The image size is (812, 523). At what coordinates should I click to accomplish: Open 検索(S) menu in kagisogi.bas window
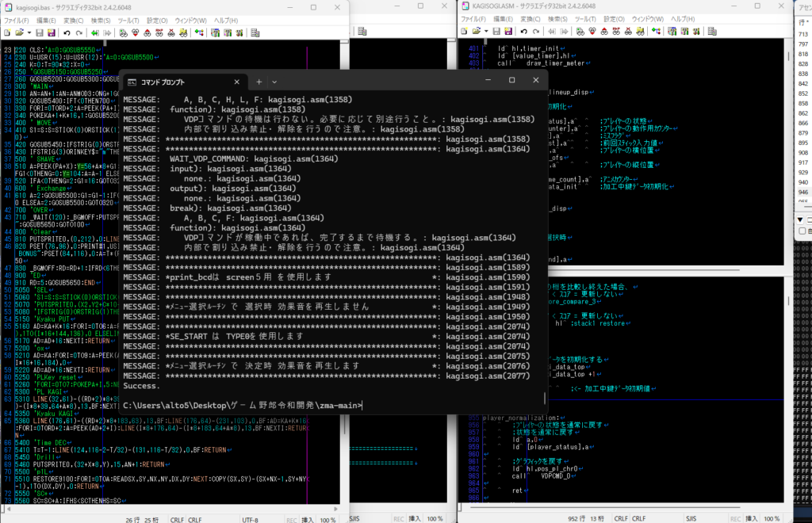point(100,20)
